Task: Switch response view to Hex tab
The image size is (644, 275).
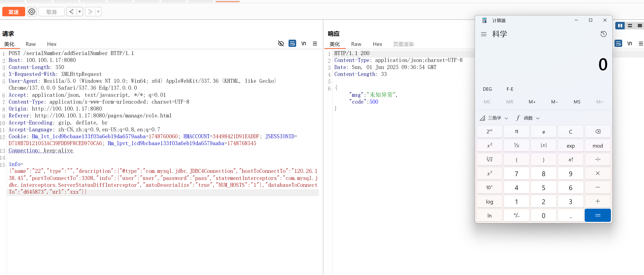Action: pyautogui.click(x=377, y=44)
